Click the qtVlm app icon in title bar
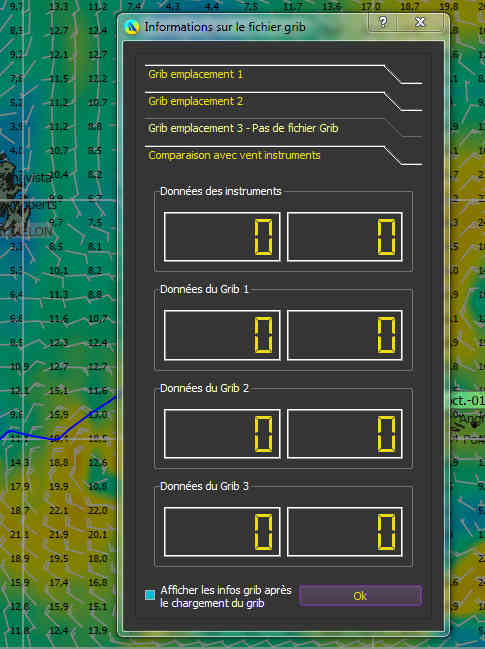 131,27
